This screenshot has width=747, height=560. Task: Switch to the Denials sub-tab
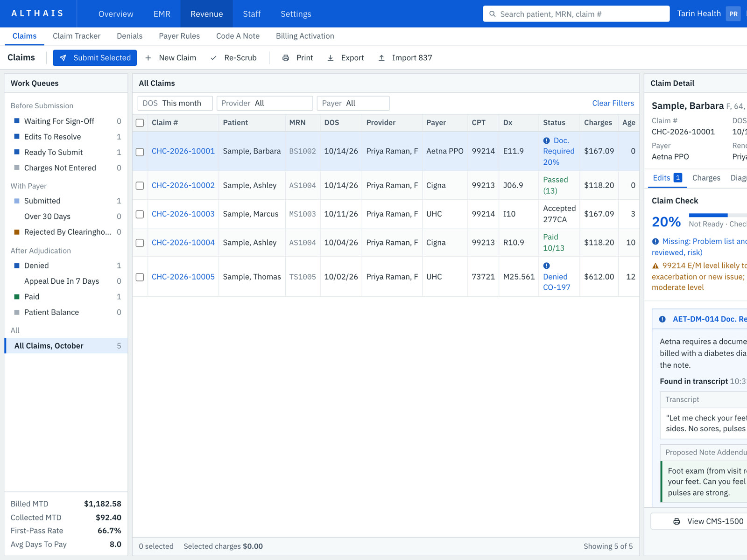(129, 36)
